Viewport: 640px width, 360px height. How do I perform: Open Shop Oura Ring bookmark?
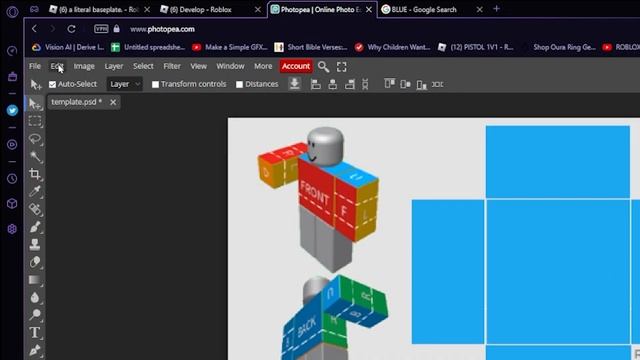[x=564, y=47]
